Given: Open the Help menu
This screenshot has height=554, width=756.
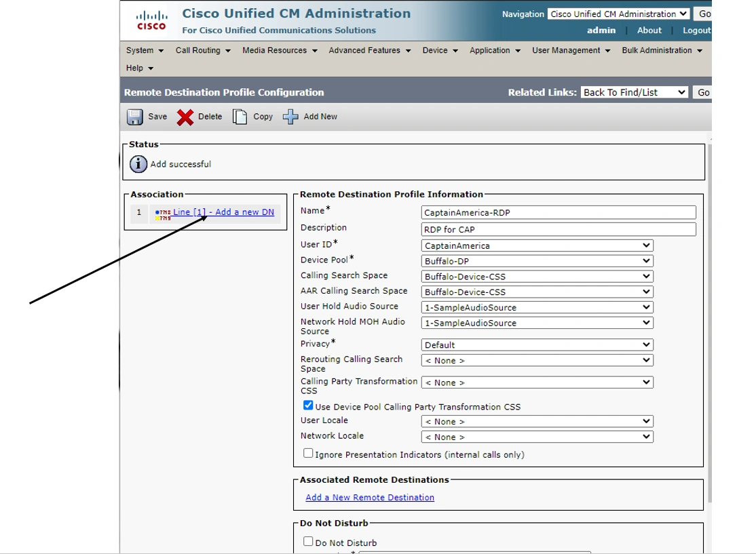Looking at the screenshot, I should (139, 68).
